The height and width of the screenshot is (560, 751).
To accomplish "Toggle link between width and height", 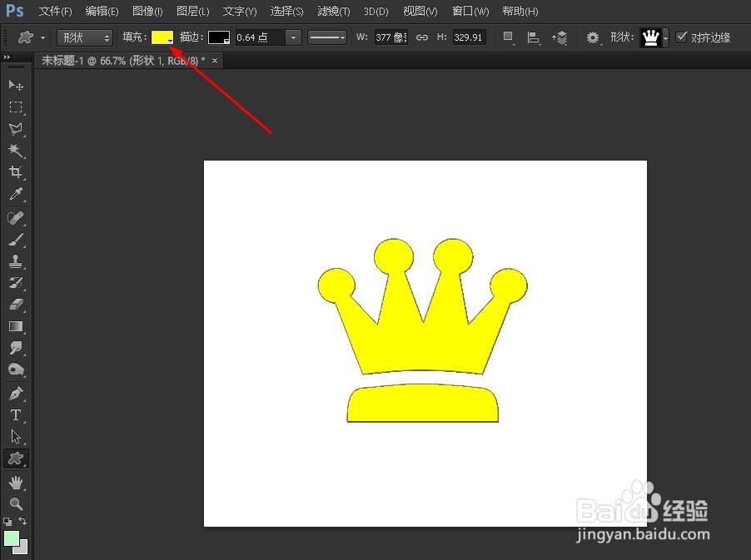I will pos(422,37).
